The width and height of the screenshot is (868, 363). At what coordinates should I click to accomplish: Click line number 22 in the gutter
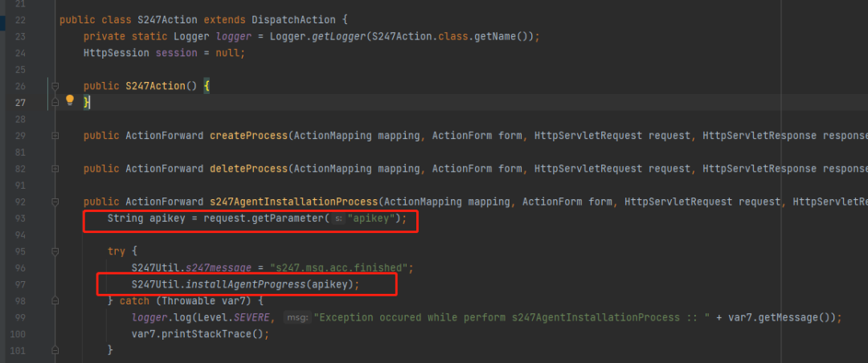pyautogui.click(x=19, y=20)
